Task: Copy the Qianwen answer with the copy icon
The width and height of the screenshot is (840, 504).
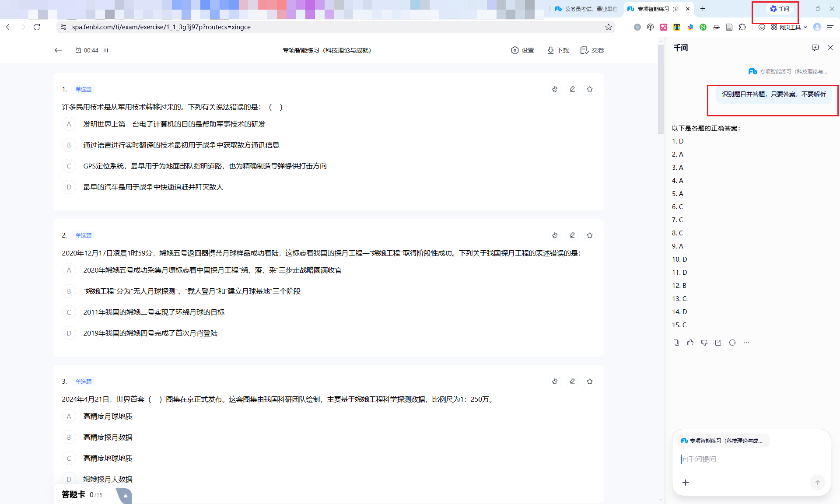Action: point(676,343)
